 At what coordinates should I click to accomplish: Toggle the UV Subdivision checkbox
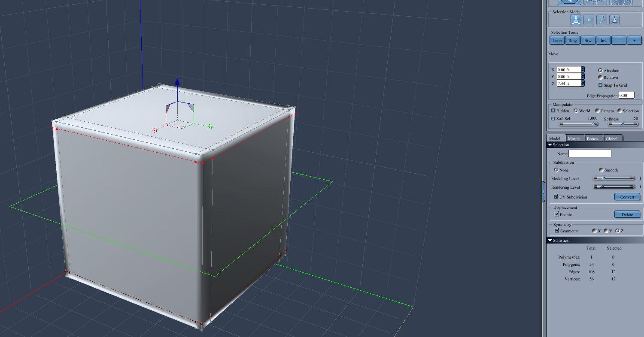coord(556,197)
